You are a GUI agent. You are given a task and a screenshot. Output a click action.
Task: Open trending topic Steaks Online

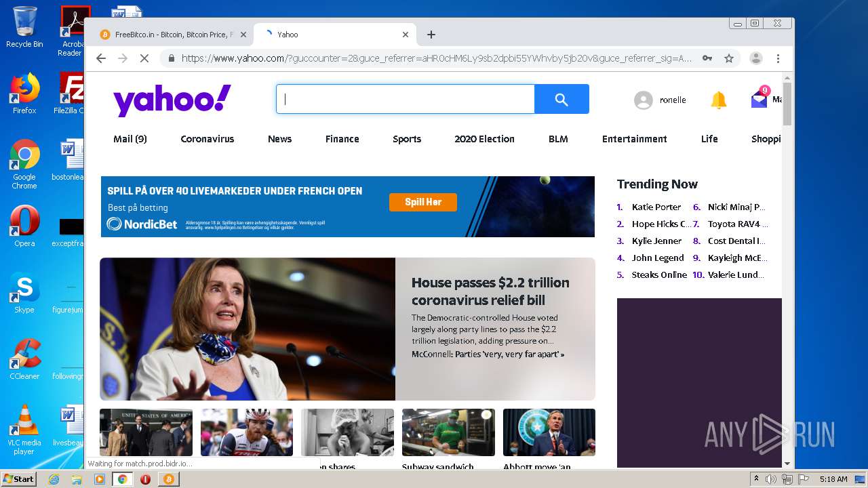(659, 275)
